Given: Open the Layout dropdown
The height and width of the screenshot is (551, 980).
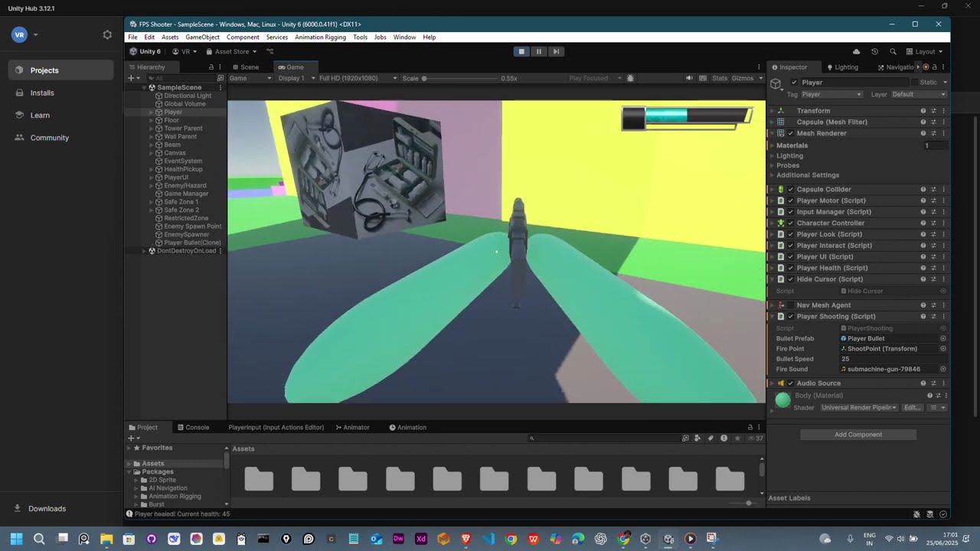Looking at the screenshot, I should (x=924, y=51).
